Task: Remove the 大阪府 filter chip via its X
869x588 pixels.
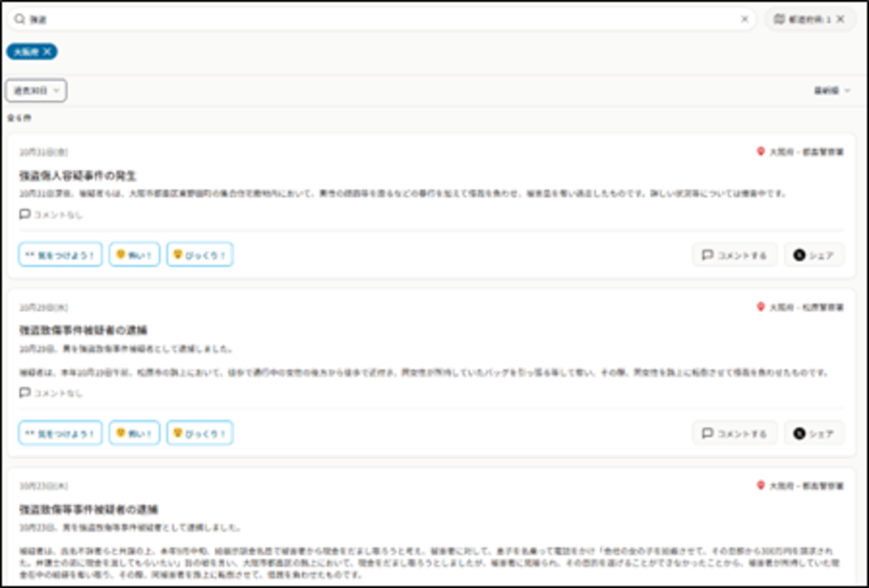Action: pos(48,52)
